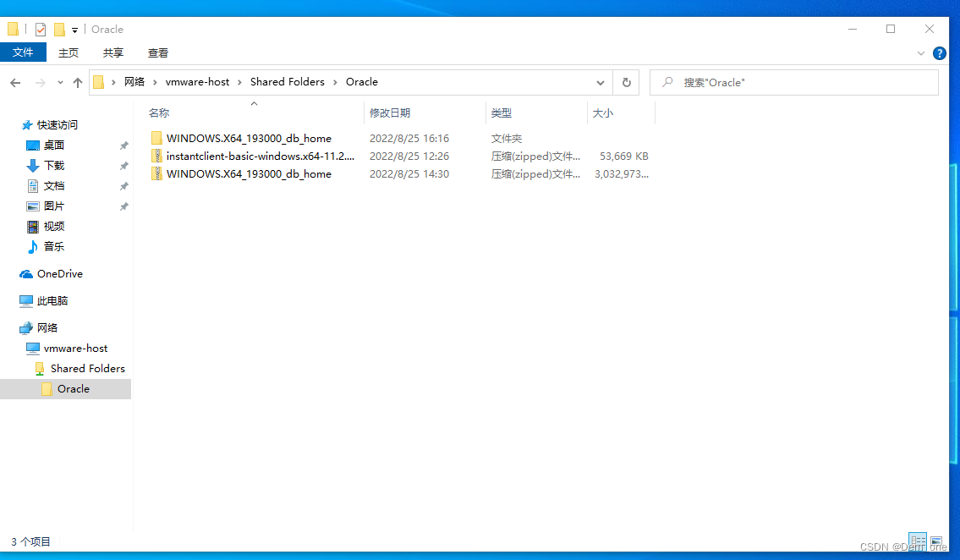
Task: Open 文档 in the navigation pane
Action: pos(54,185)
